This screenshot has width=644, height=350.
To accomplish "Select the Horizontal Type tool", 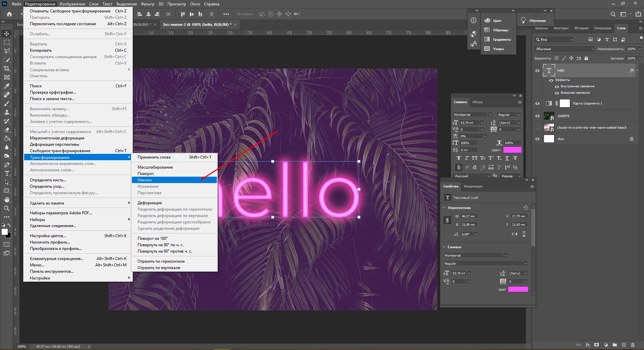I will pyautogui.click(x=7, y=173).
